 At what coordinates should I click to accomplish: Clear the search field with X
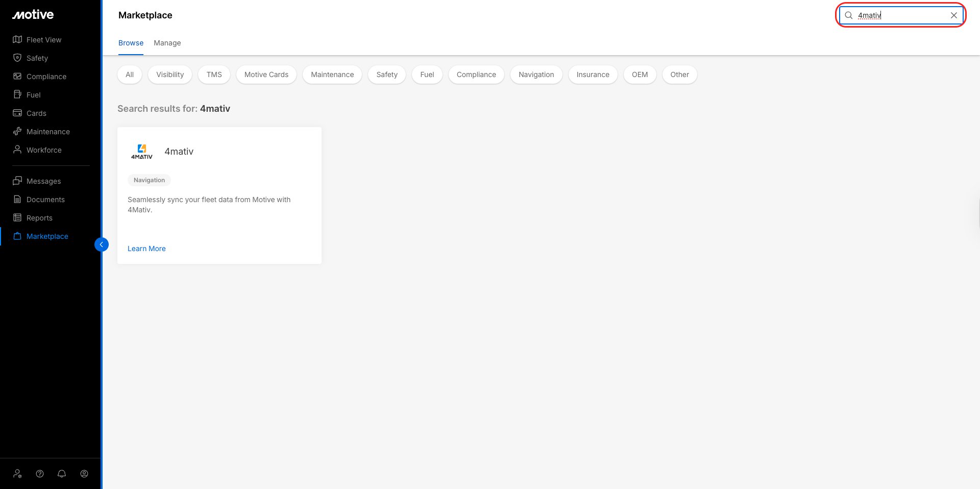pyautogui.click(x=953, y=15)
